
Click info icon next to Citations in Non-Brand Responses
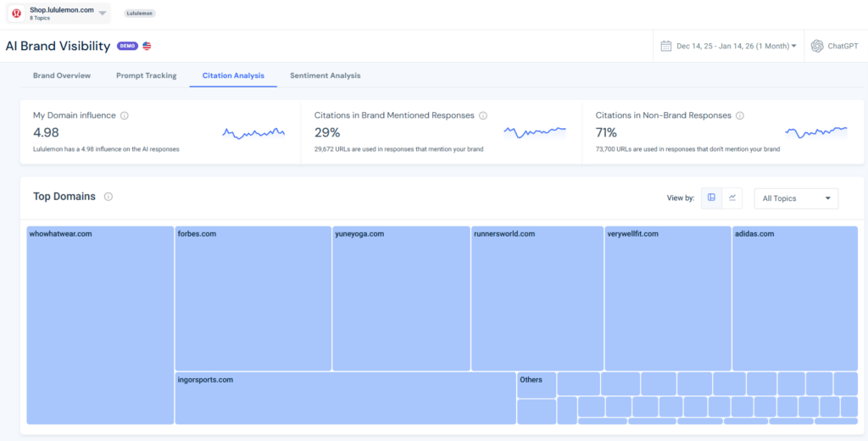(x=740, y=115)
